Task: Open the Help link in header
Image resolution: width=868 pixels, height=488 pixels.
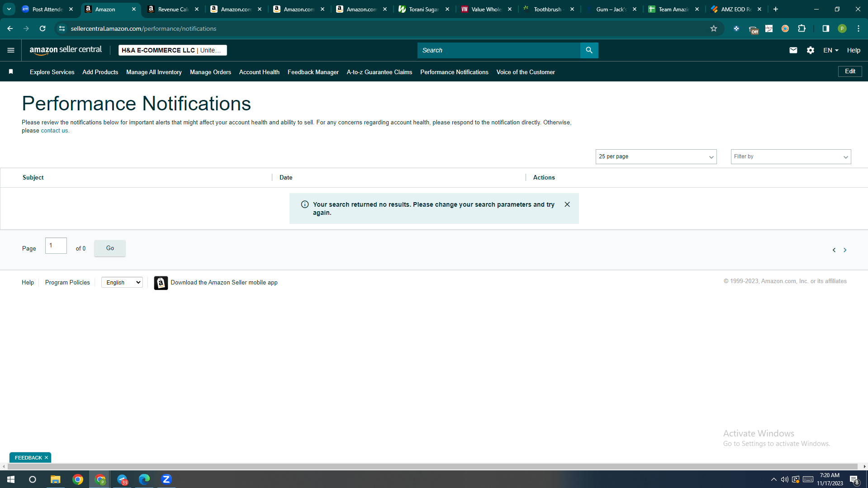Action: (854, 50)
